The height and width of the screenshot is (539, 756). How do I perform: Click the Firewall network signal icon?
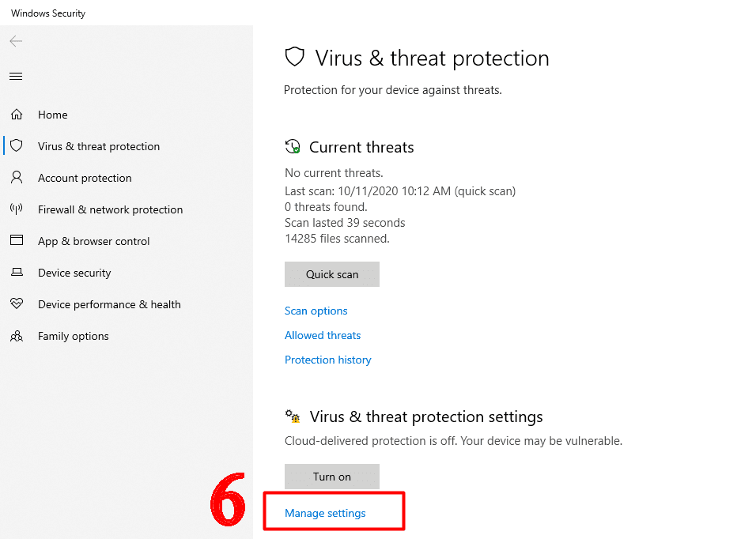coord(17,209)
